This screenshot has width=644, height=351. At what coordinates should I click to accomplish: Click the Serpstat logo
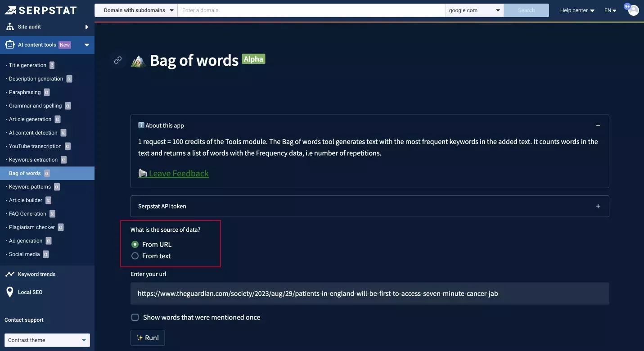pyautogui.click(x=41, y=10)
